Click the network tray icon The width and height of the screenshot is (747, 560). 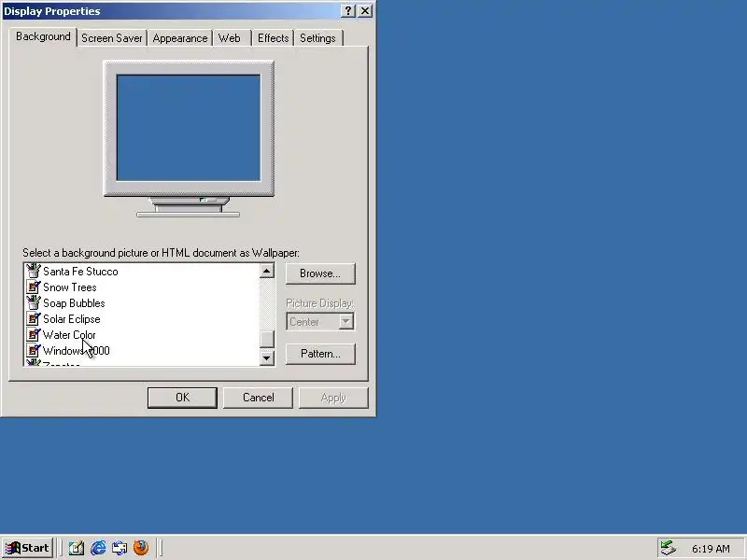[669, 548]
